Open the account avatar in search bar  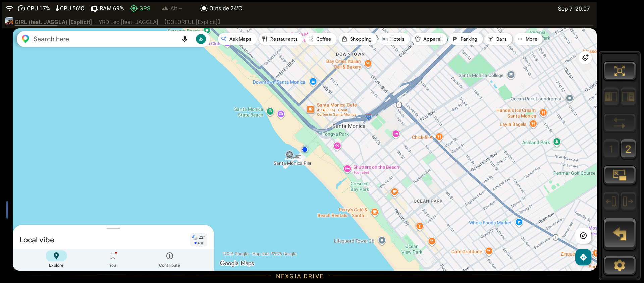click(201, 39)
